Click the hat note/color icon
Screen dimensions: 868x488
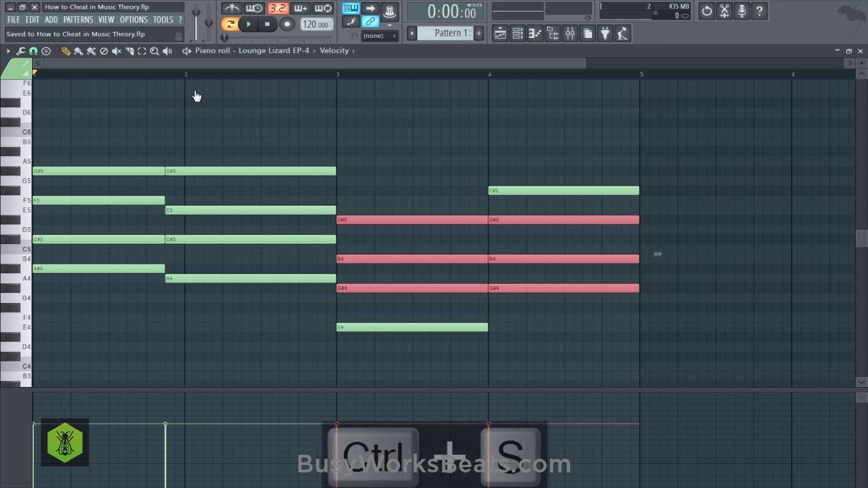click(390, 11)
